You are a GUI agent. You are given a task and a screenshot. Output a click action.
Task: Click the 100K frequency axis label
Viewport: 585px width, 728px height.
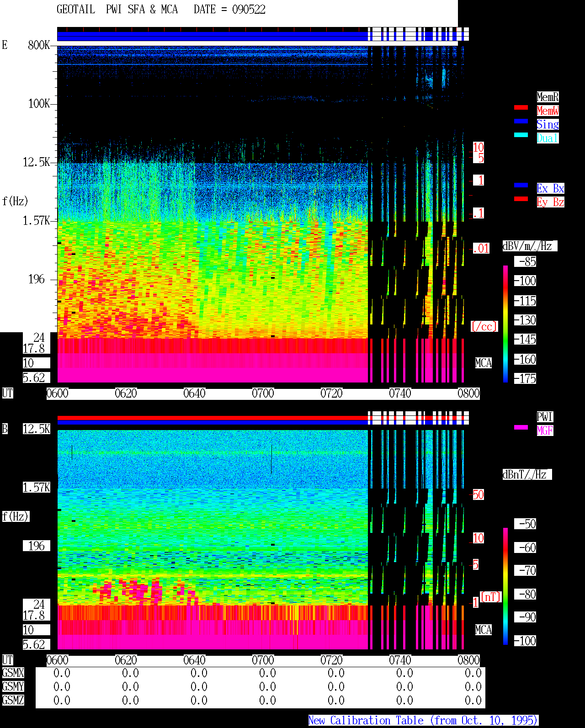coord(39,103)
